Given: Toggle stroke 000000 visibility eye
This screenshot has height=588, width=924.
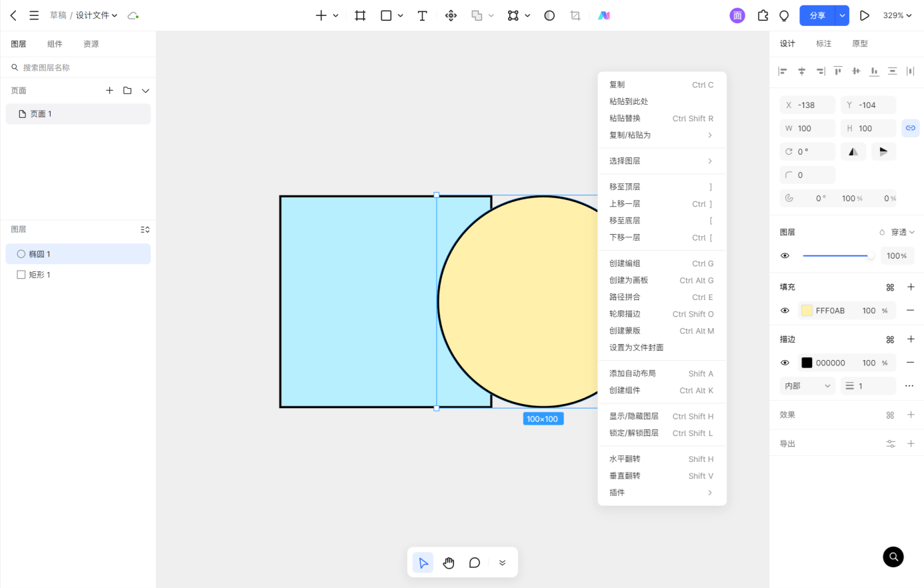Looking at the screenshot, I should [x=785, y=363].
